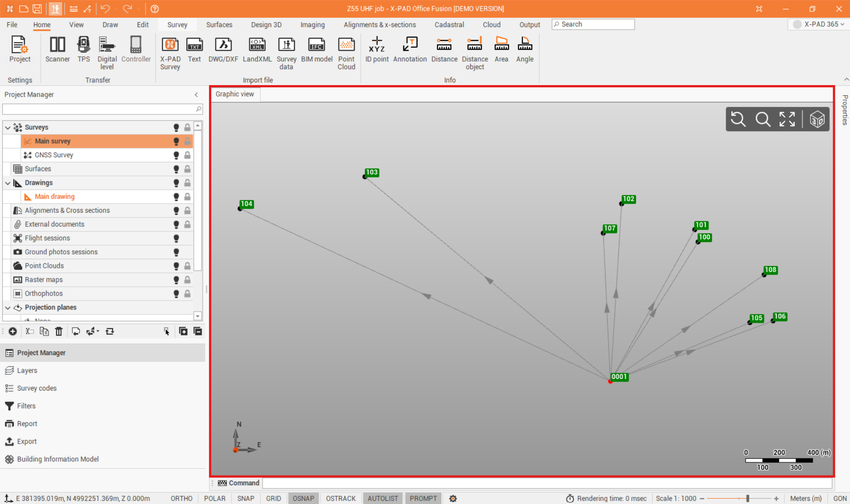Click the 3D view cube icon
Image resolution: width=850 pixels, height=504 pixels.
tap(817, 119)
